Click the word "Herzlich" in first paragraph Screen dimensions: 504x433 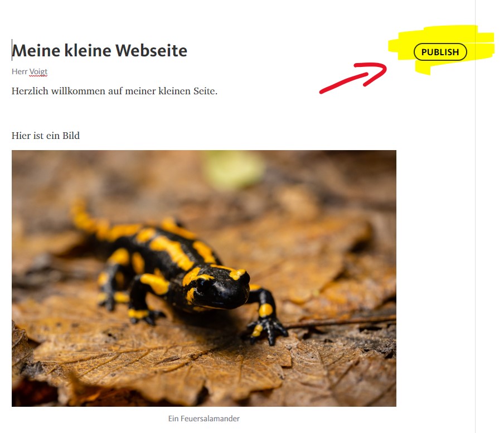(x=30, y=91)
